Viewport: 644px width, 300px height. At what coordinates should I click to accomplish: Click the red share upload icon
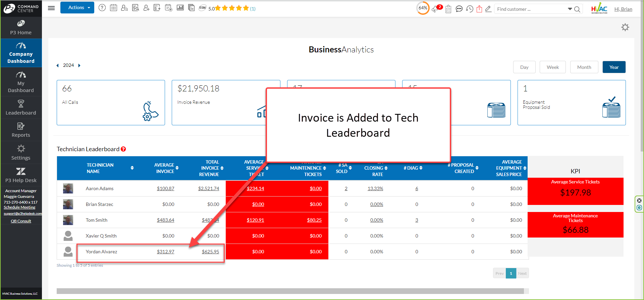479,9
